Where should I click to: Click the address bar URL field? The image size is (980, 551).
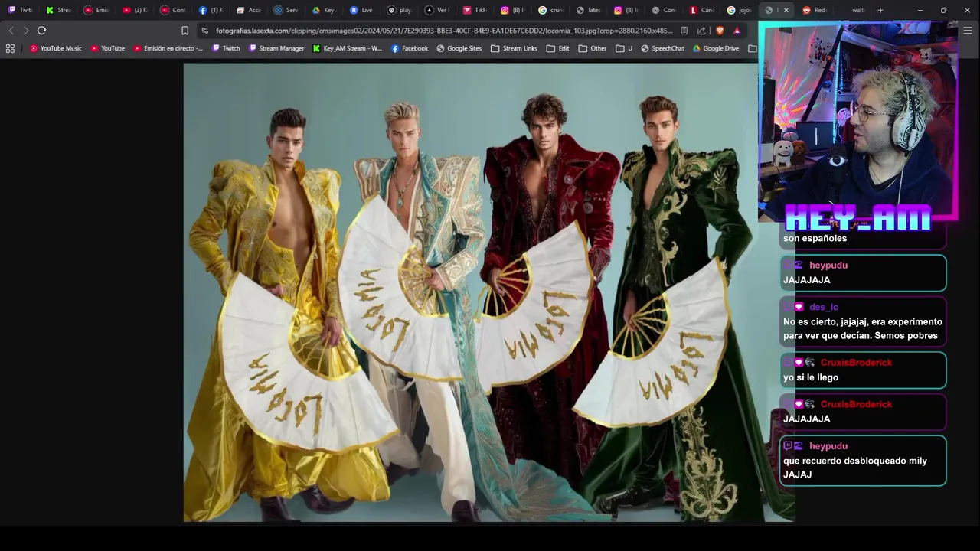point(444,31)
